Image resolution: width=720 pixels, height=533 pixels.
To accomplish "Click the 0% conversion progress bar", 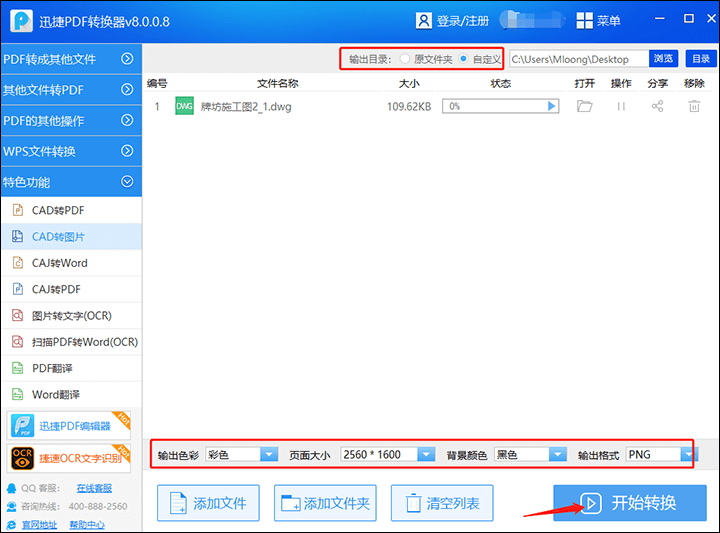I will tap(500, 106).
